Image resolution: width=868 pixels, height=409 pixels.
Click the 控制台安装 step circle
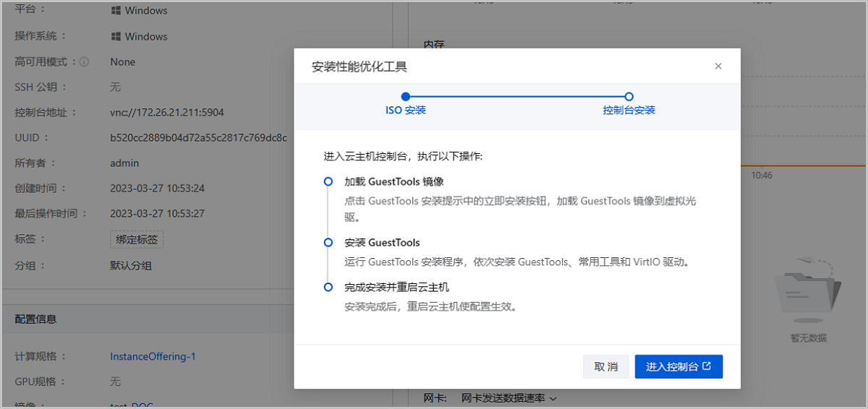tap(629, 96)
